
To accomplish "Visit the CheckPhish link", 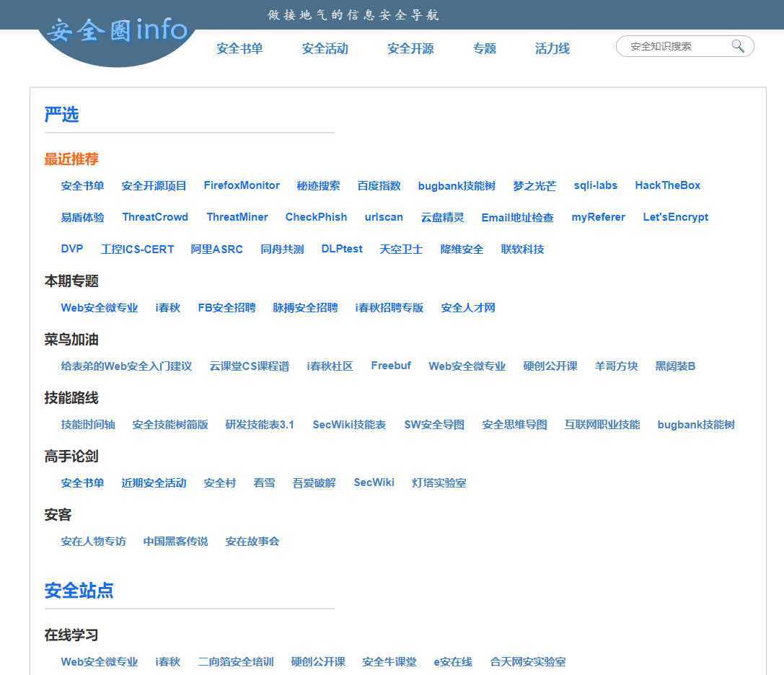I will point(316,217).
